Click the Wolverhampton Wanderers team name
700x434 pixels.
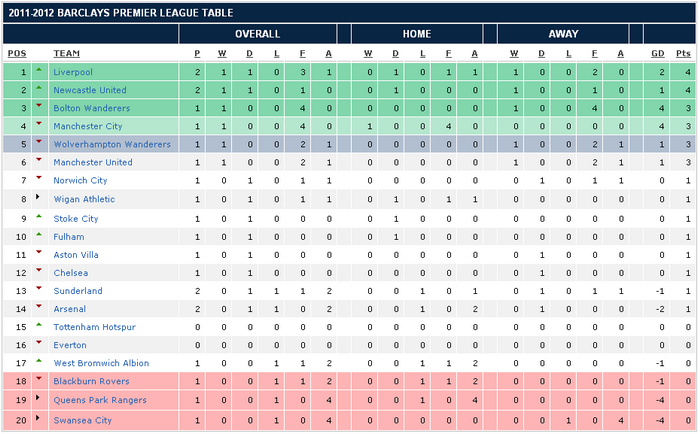112,144
